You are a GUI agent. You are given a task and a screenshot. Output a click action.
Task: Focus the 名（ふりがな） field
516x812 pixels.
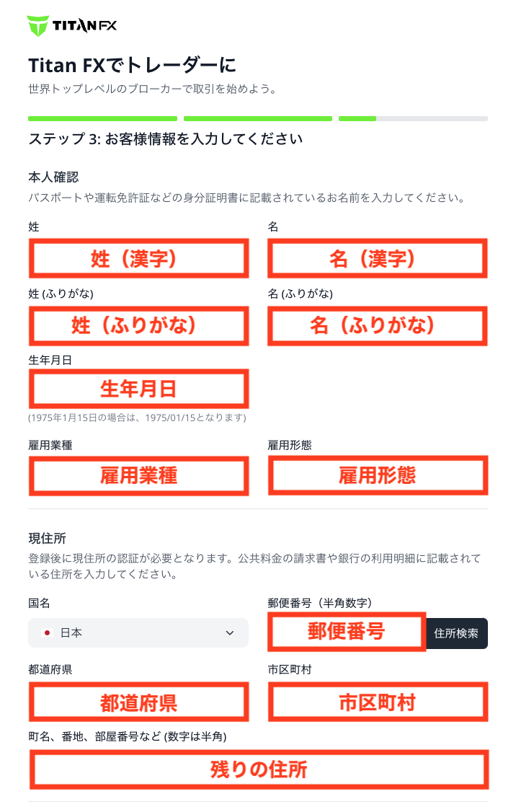pos(378,326)
